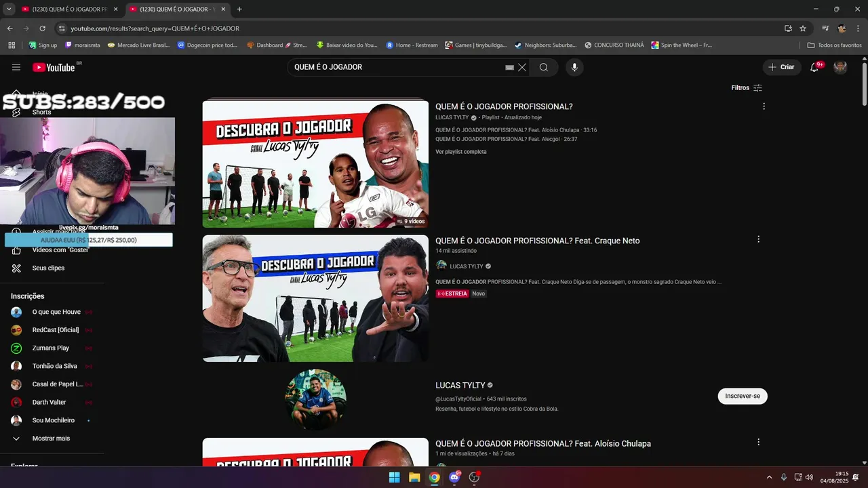
Task: Open options menu for Aloísio Chulapa video
Action: pos(758,442)
